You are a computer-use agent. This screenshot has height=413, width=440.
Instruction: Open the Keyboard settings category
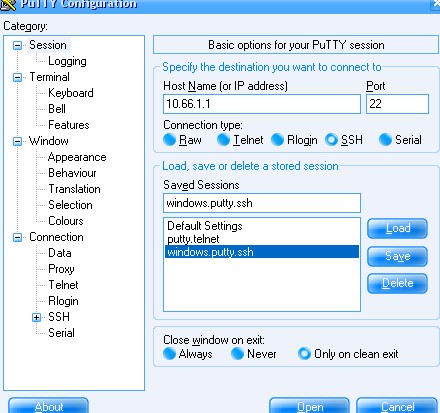tap(71, 93)
